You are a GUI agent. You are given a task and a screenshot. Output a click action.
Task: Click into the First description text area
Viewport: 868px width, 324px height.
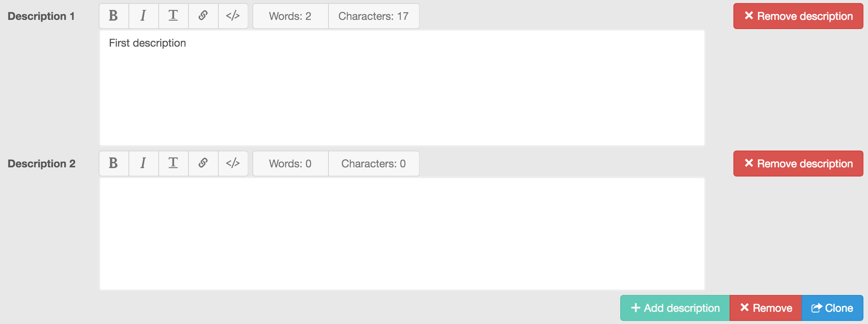(x=402, y=88)
